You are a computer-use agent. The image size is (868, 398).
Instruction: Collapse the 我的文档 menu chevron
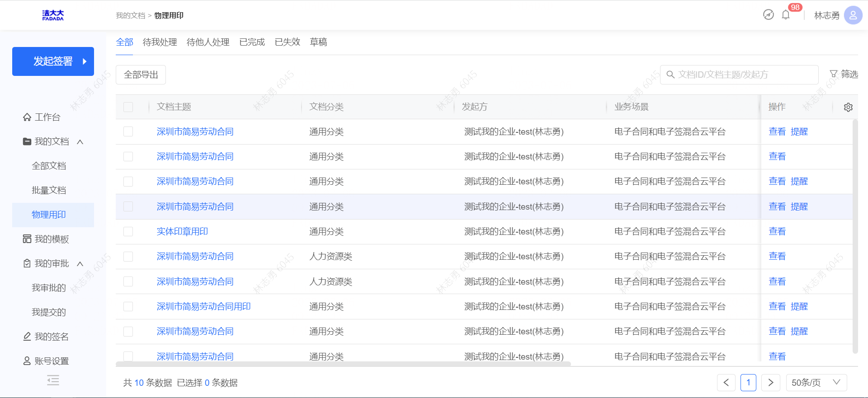(80, 142)
